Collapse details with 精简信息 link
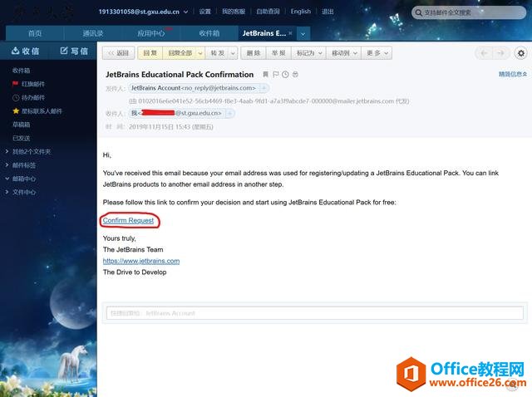This screenshot has height=397, width=532. point(513,74)
